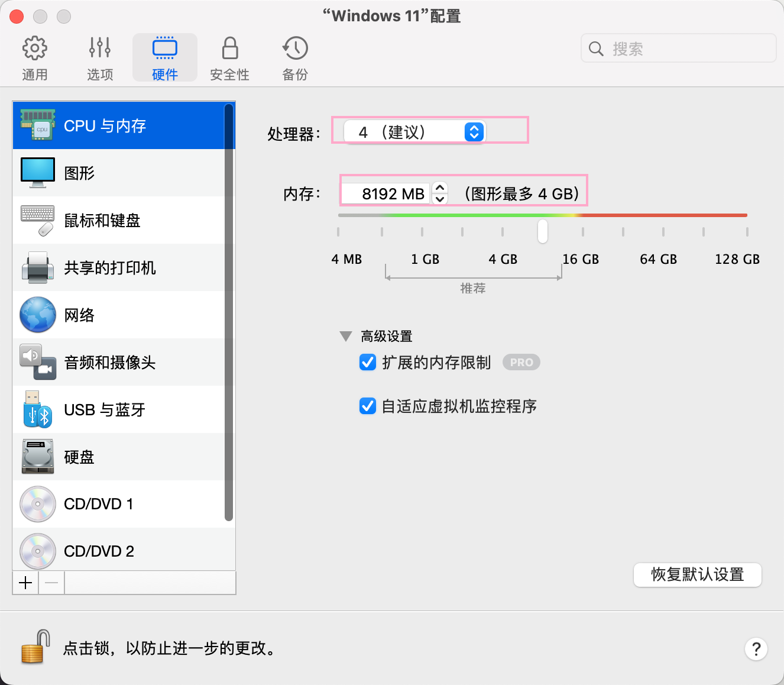Viewport: 784px width, 685px height.
Task: Open the 网络 globe icon settings
Action: point(38,315)
